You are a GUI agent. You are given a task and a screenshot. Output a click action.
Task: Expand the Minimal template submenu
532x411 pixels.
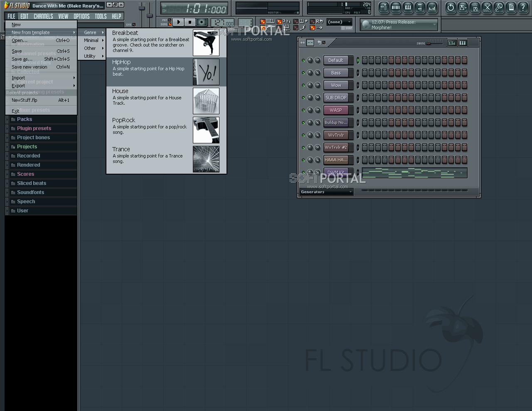point(91,40)
